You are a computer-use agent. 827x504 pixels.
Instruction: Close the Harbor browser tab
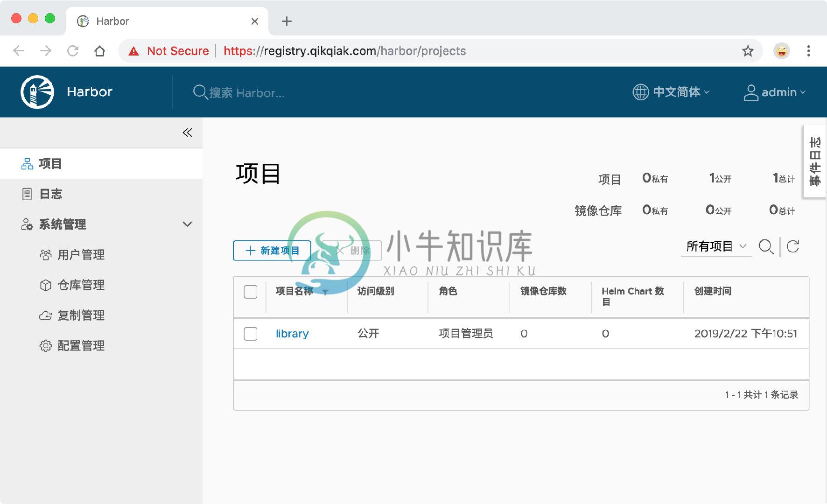[x=254, y=21]
